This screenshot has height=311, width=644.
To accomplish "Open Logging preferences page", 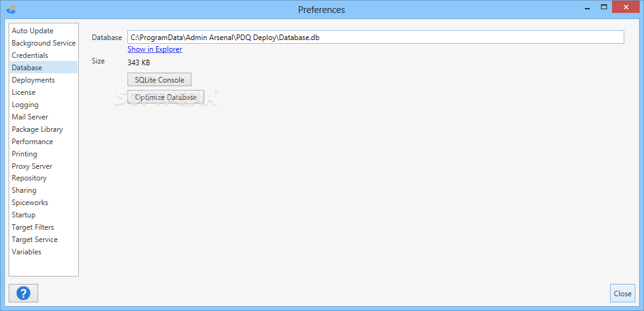I will (x=44, y=105).
